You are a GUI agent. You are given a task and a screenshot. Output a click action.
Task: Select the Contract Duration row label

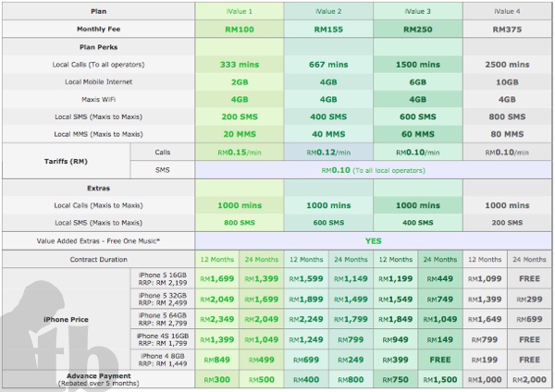(x=97, y=260)
